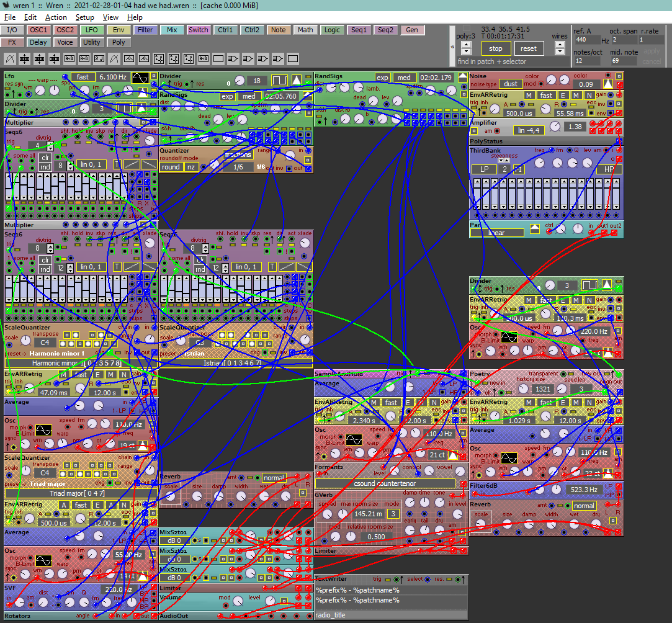The width and height of the screenshot is (672, 623).
Task: Click the ThirdBank HP filter button
Action: click(609, 169)
